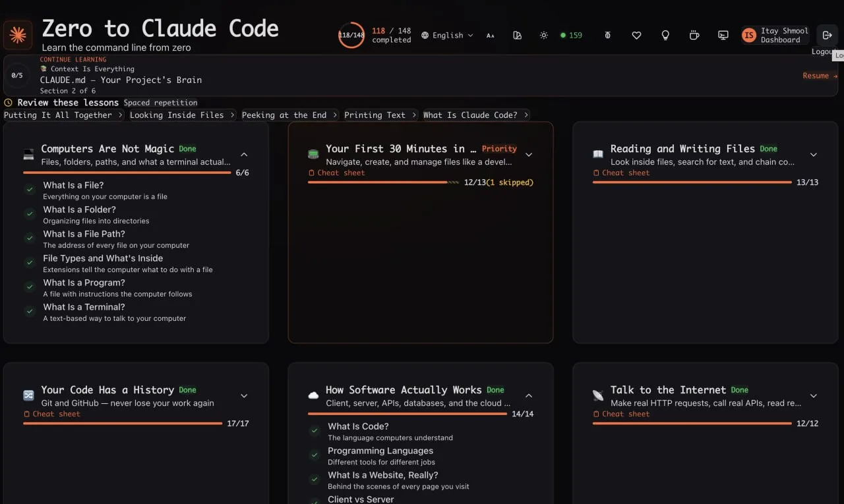Viewport: 844px width, 504px height.
Task: Toggle checkmark for What Is a File Path?
Action: [x=30, y=238]
